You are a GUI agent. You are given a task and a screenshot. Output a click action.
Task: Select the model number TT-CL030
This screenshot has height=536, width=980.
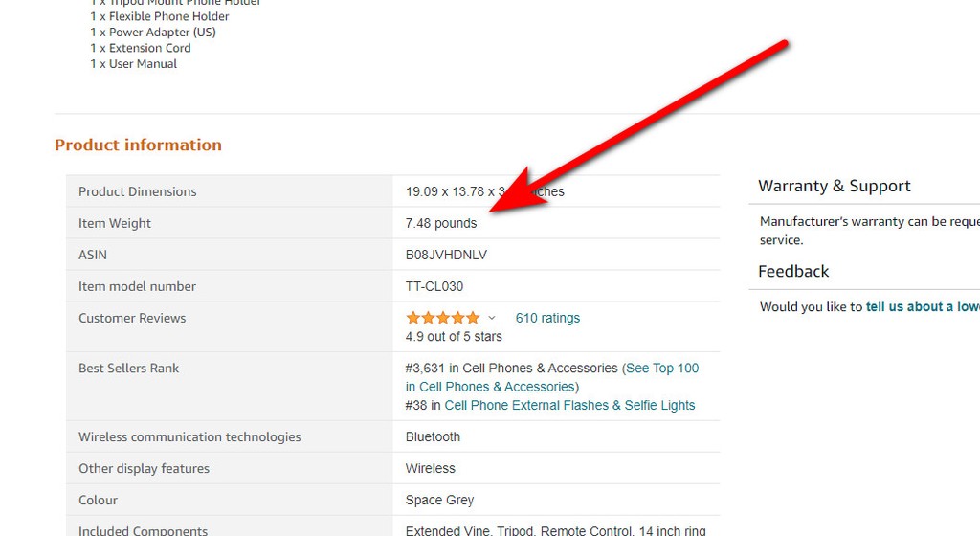pyautogui.click(x=434, y=287)
